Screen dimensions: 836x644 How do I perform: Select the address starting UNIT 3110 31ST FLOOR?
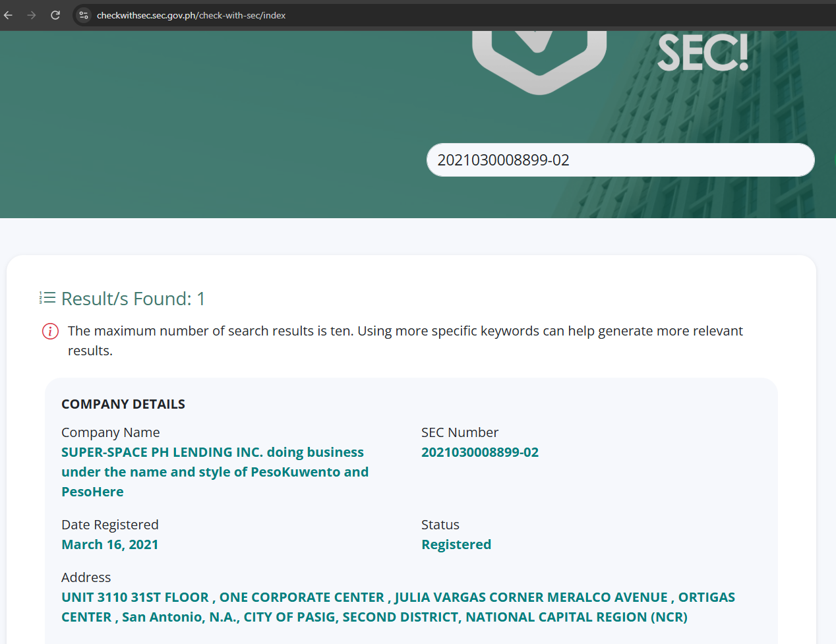[398, 607]
